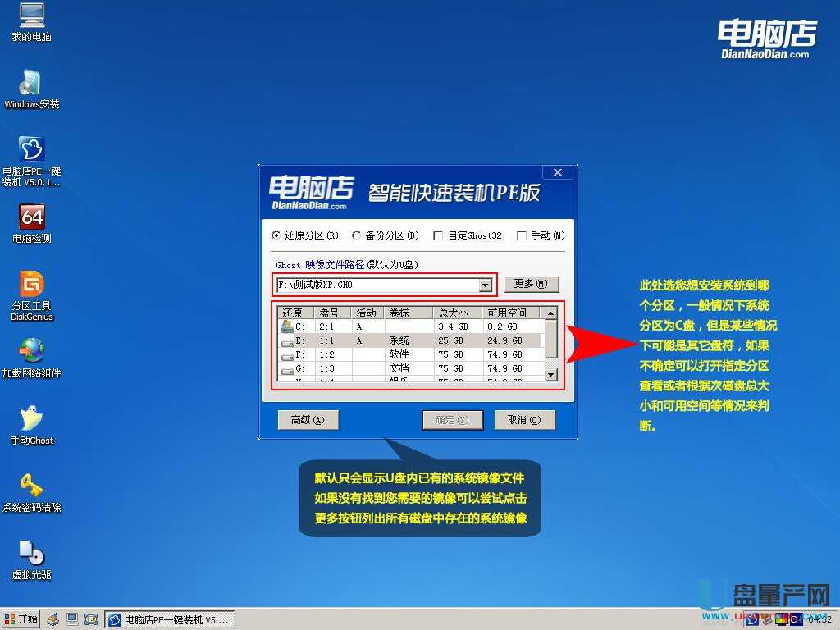Click the partition list scroll up arrow
This screenshot has height=630, width=840.
[550, 313]
